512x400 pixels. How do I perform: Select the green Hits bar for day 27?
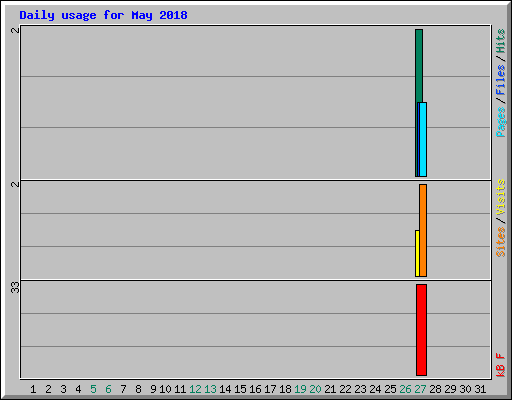pyautogui.click(x=419, y=65)
